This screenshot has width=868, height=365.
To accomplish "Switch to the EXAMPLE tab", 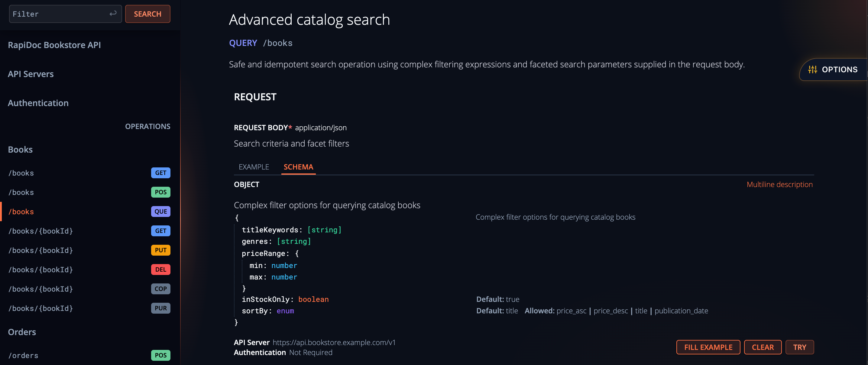I will pos(254,167).
